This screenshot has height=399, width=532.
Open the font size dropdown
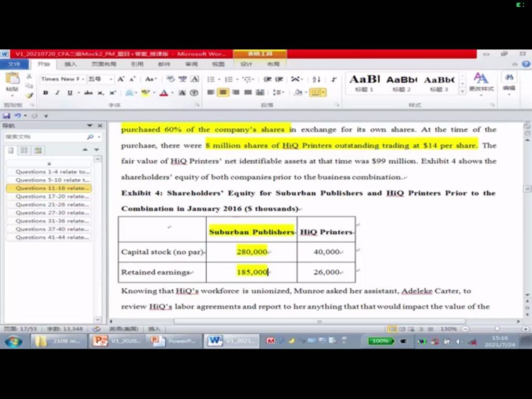[100, 79]
